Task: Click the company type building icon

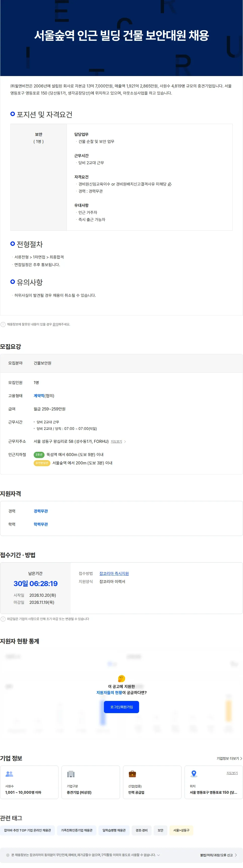Action: 71,774
